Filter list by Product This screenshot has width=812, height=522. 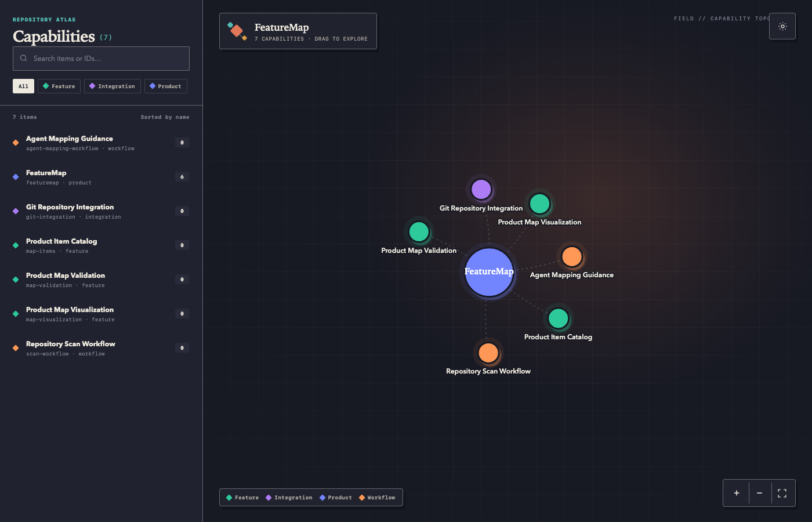point(166,86)
